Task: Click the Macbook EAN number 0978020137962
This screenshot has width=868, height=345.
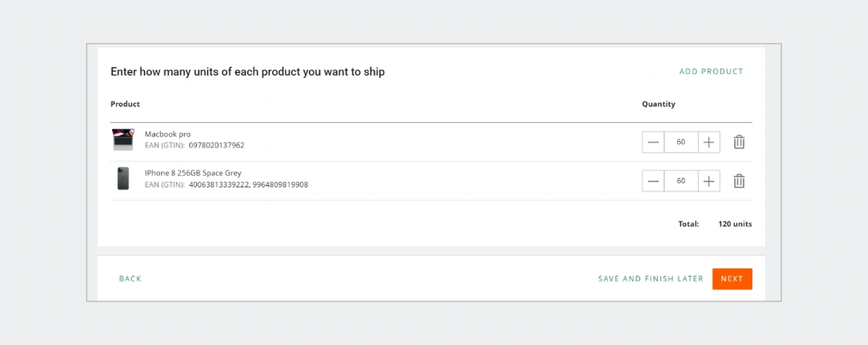Action: point(216,145)
